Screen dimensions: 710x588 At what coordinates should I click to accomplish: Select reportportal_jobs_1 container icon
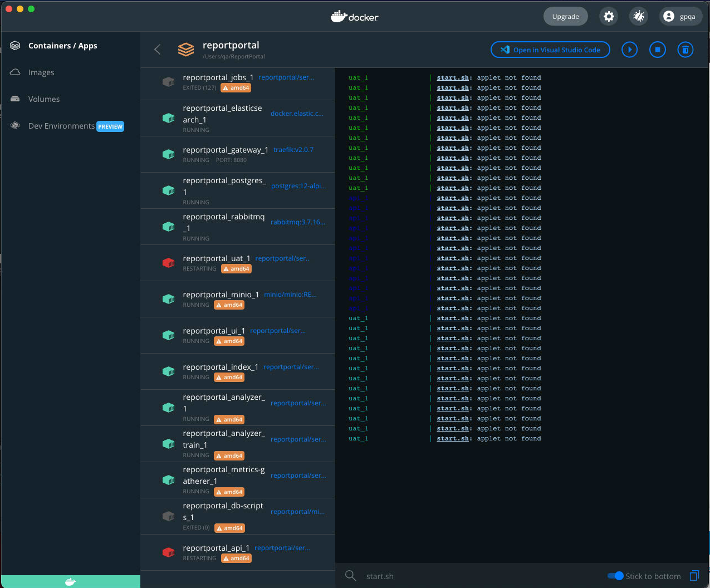tap(168, 82)
